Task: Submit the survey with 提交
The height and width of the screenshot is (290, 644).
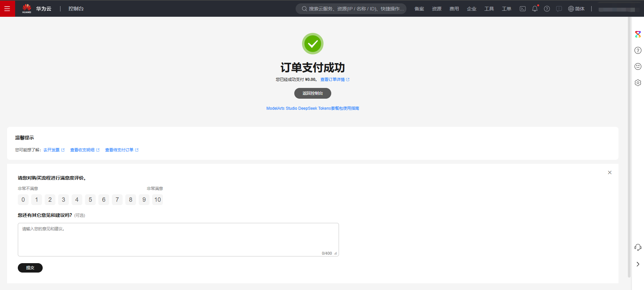Action: coord(30,268)
